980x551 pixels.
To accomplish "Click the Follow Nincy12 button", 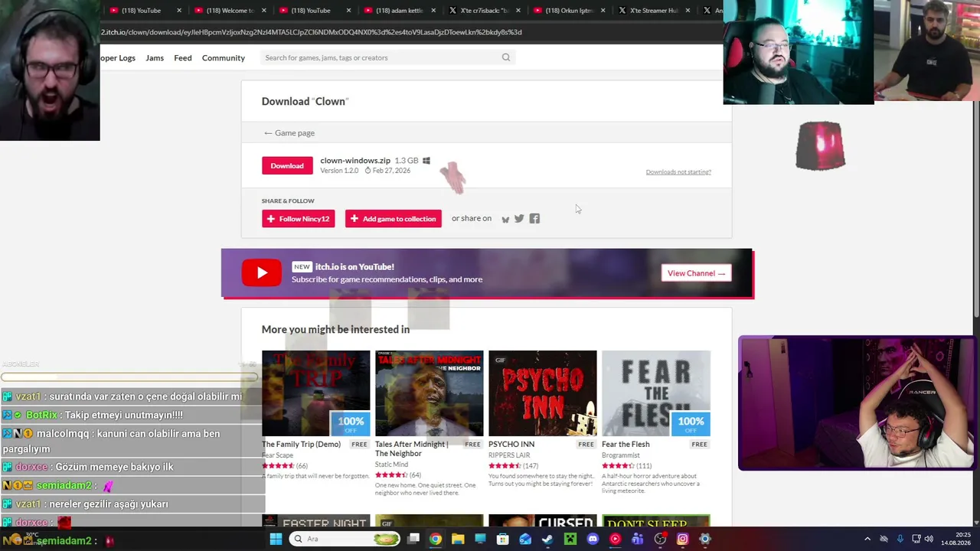I will coord(299,219).
